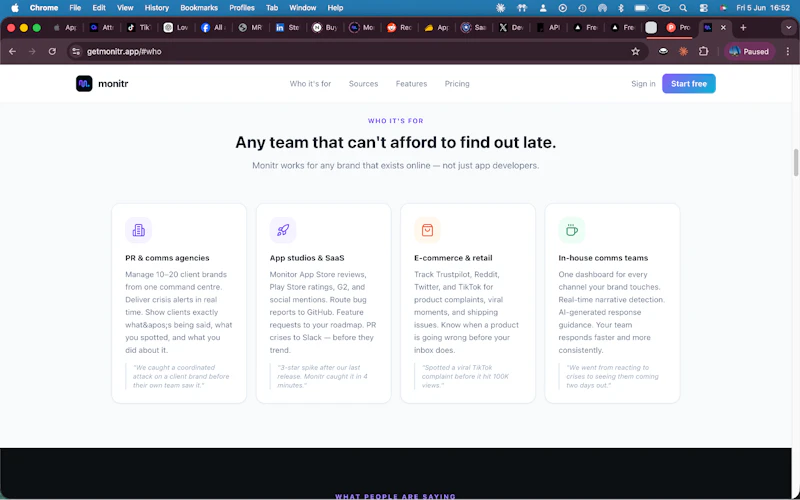
Task: Click the "coordinated attack on a client brand" quote
Action: point(181,377)
